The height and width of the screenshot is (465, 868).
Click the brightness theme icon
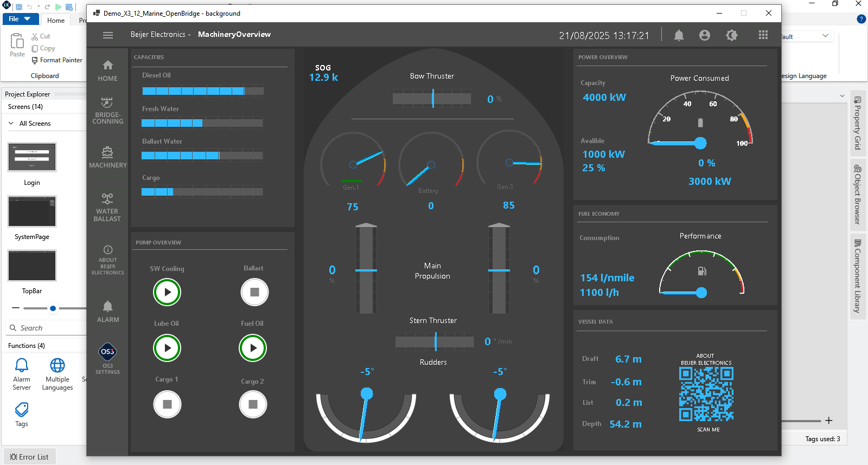(x=732, y=35)
